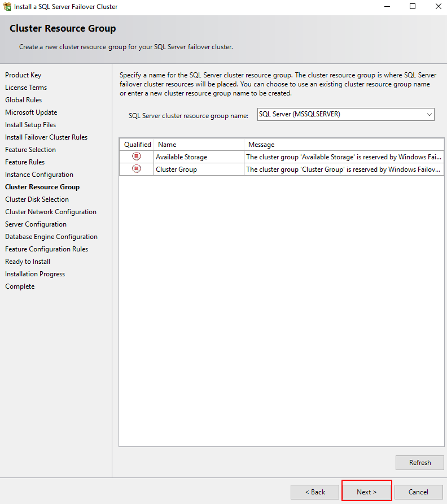Select Install Setup Files step
447x504 pixels.
[30, 125]
